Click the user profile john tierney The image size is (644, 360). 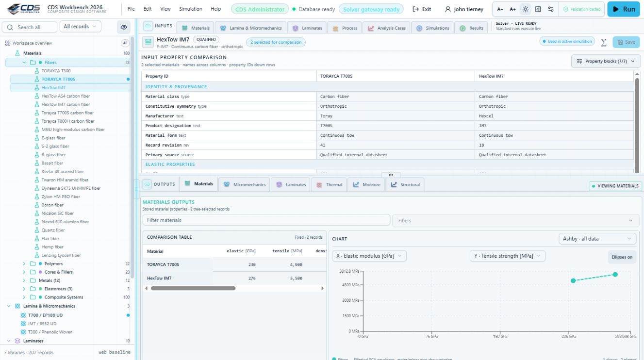tap(464, 9)
